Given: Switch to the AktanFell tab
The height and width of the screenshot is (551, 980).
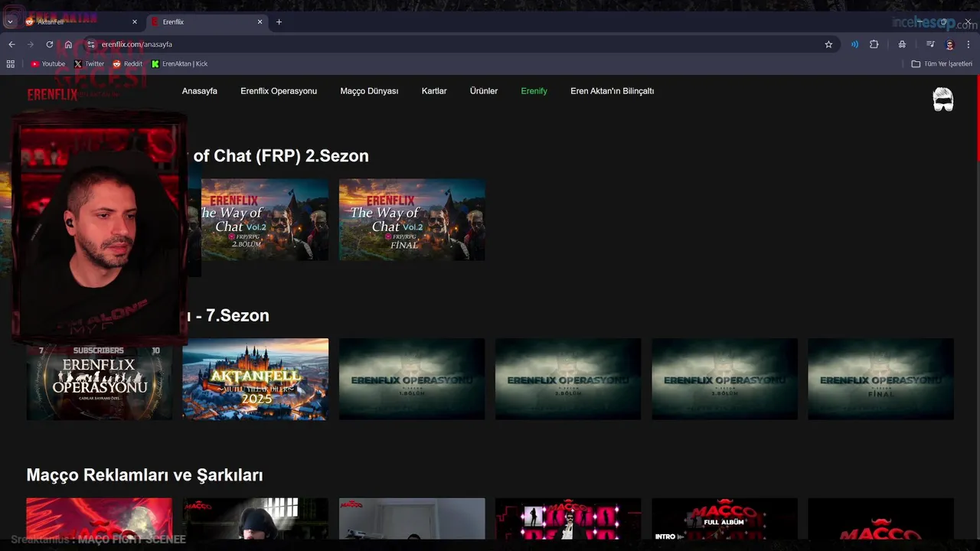Looking at the screenshot, I should click(80, 22).
